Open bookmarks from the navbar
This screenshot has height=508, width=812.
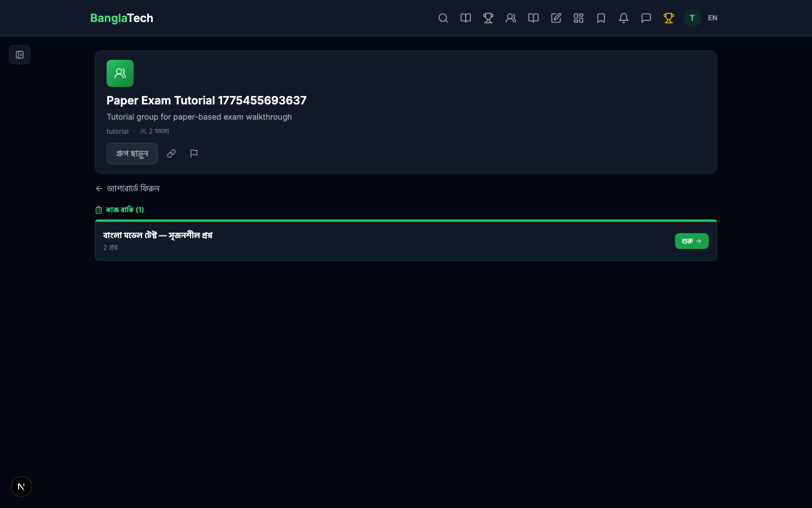[x=601, y=18]
